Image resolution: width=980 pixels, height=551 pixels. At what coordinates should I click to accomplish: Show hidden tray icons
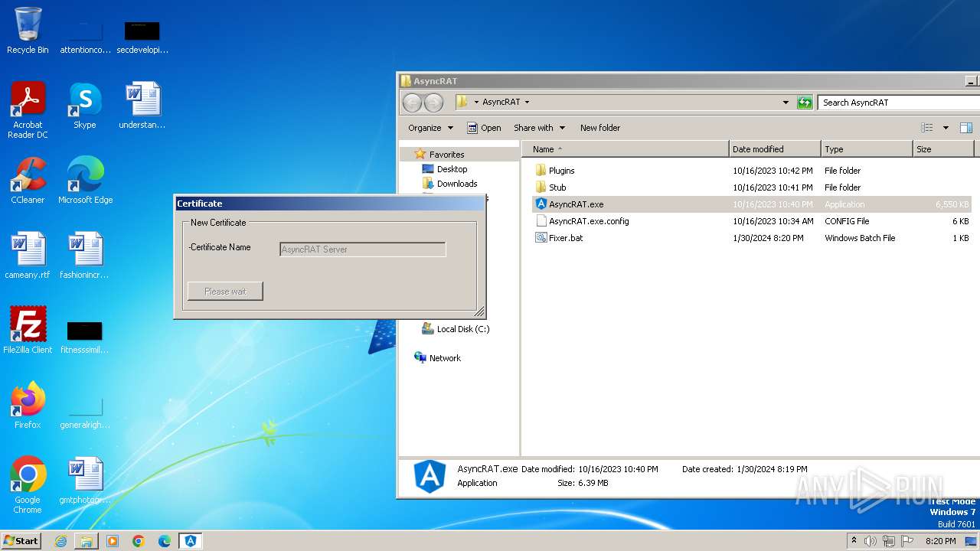tap(854, 541)
